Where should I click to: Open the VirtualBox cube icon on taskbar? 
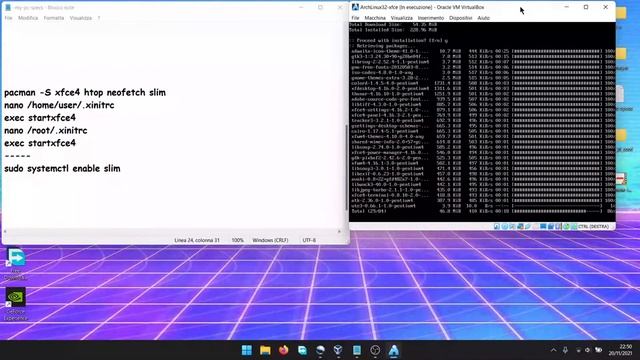[338, 350]
